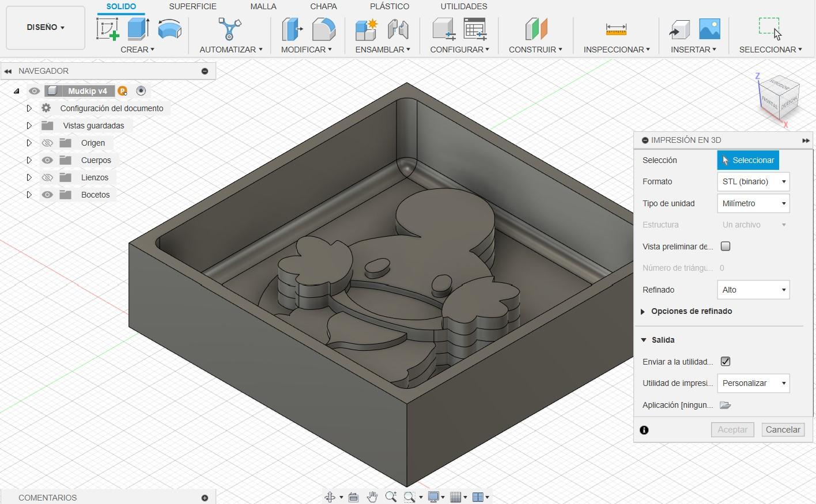The height and width of the screenshot is (504, 816).
Task: Open the Tipo de unidad dropdown
Action: coord(753,203)
